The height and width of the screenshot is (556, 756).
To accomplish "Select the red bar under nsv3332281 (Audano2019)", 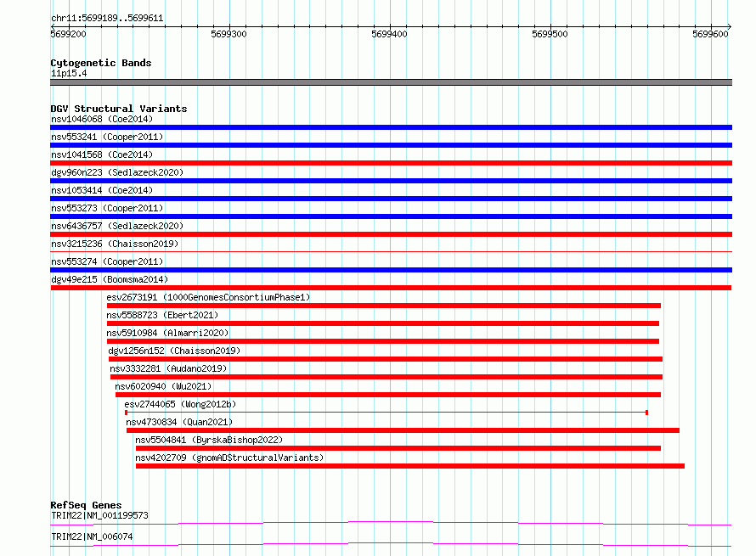I will (x=386, y=377).
